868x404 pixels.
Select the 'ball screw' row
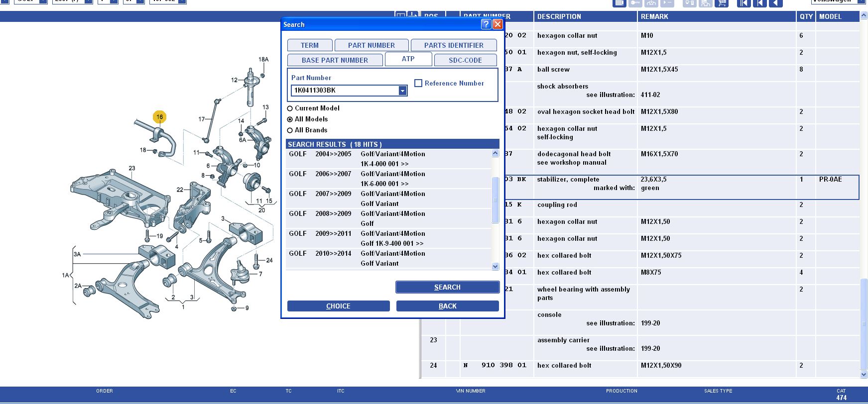coord(640,73)
